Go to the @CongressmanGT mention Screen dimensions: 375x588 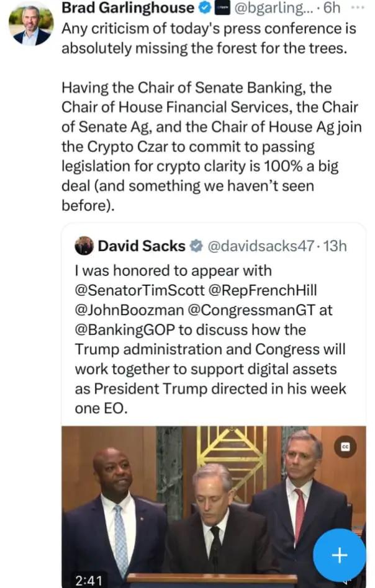click(265, 310)
